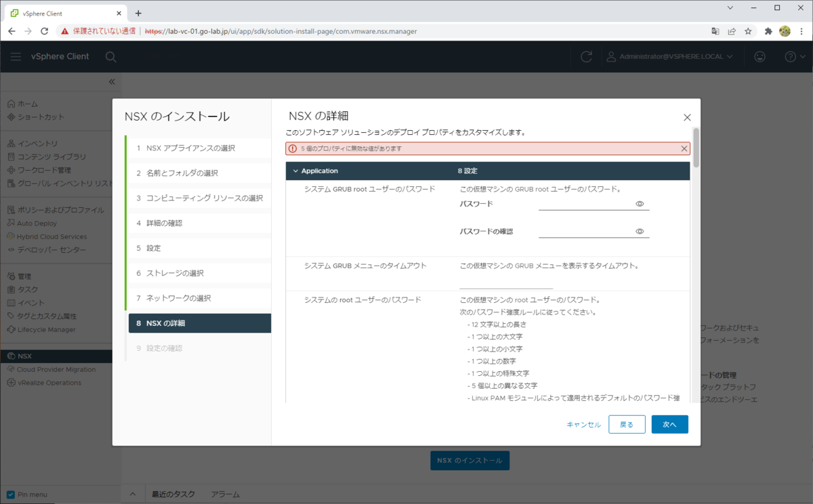Screen dimensions: 813x504
Task: Expand the bottom task panel chevron
Action: (133, 495)
